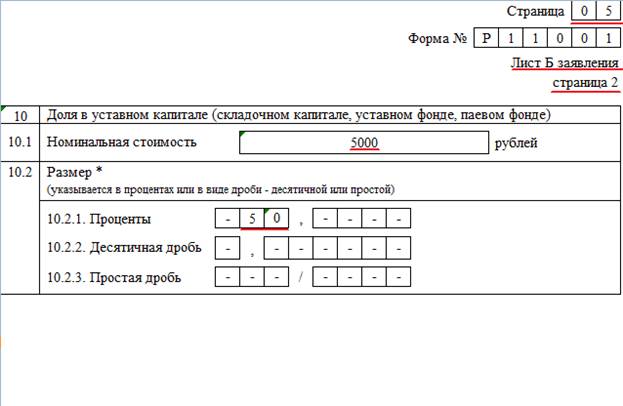This screenshot has width=623, height=406.
Task: Click the nominal value field containing 5000
Action: point(363,143)
